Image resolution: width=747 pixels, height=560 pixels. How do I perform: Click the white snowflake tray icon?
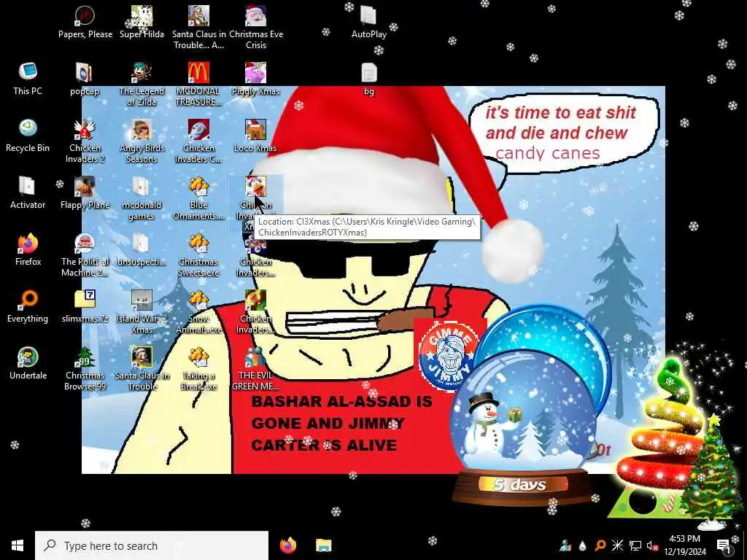pos(617,545)
